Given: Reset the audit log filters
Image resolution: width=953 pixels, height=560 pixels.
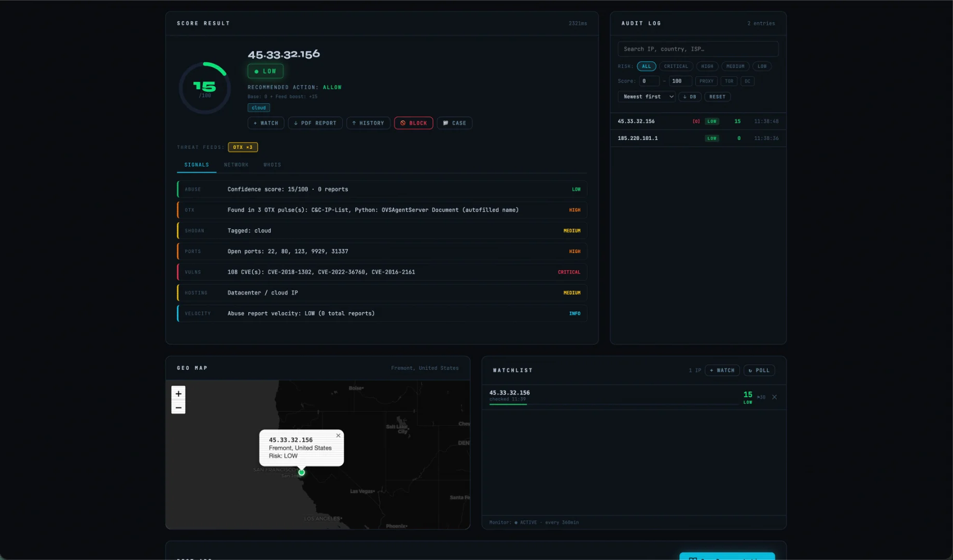Looking at the screenshot, I should (717, 96).
